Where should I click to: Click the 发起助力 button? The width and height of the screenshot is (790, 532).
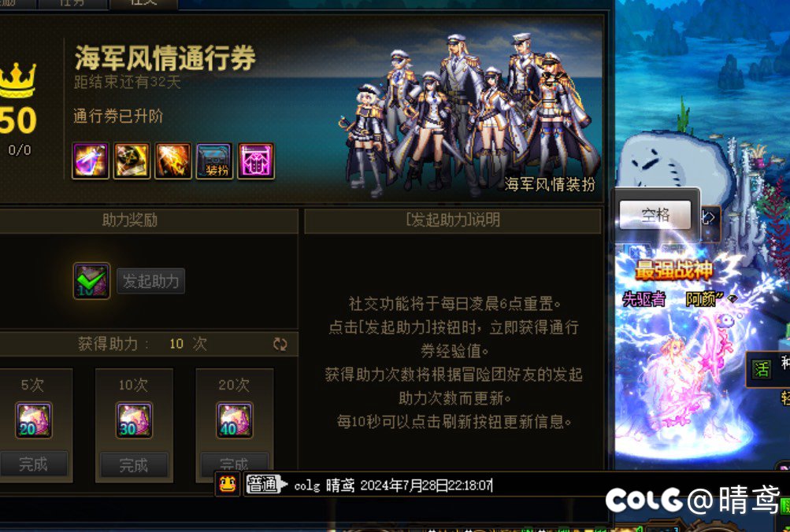click(151, 281)
